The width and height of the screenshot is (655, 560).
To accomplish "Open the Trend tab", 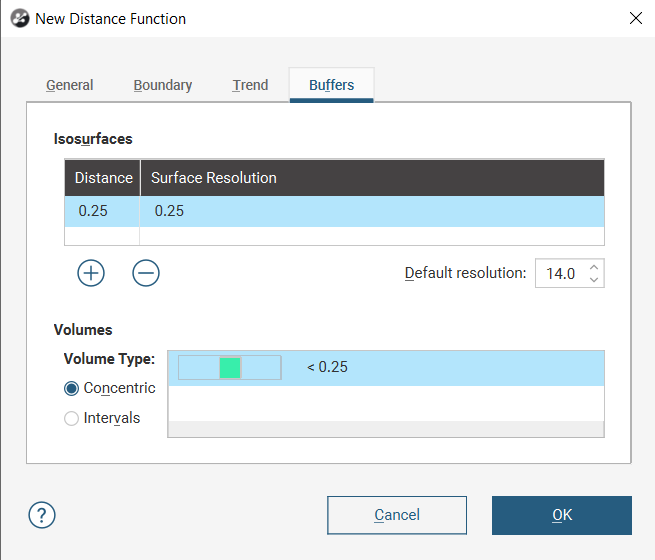I will (x=250, y=85).
